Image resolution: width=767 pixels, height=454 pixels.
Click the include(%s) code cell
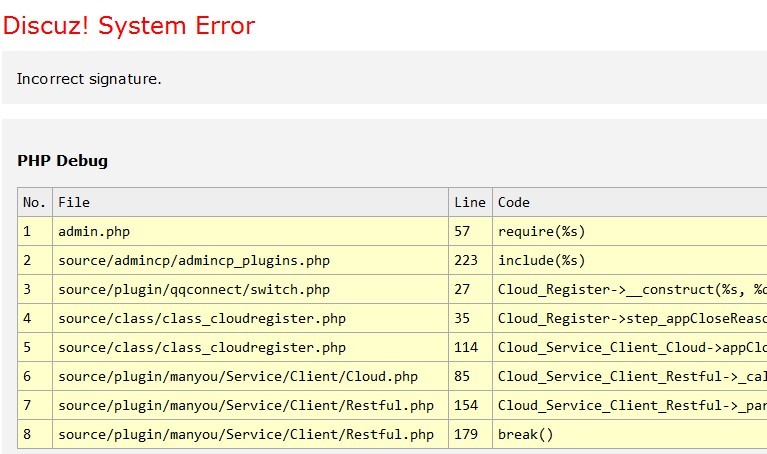[541, 260]
